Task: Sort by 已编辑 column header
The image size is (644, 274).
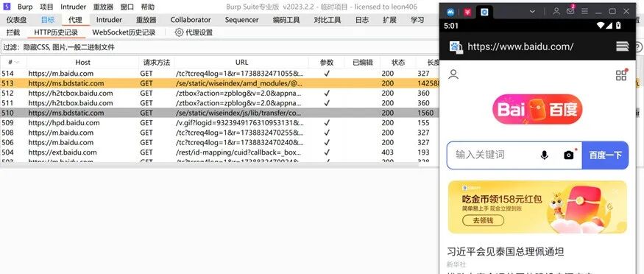Action: 363,63
